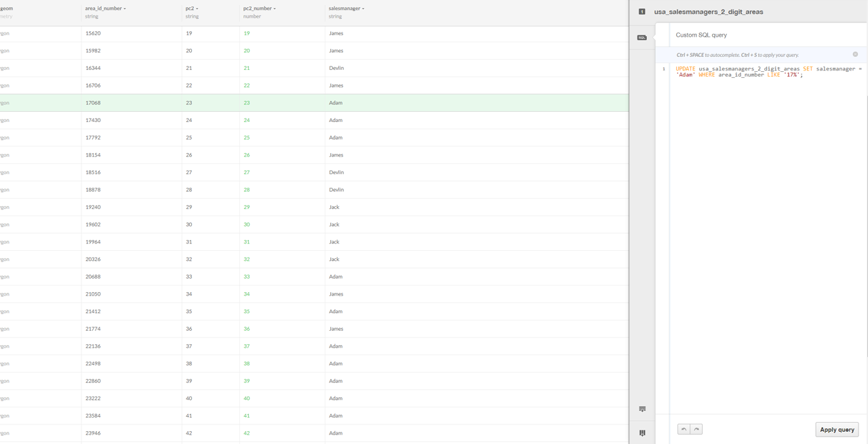The image size is (868, 444).
Task: Select area_id_number cell 17792
Action: [x=93, y=138]
